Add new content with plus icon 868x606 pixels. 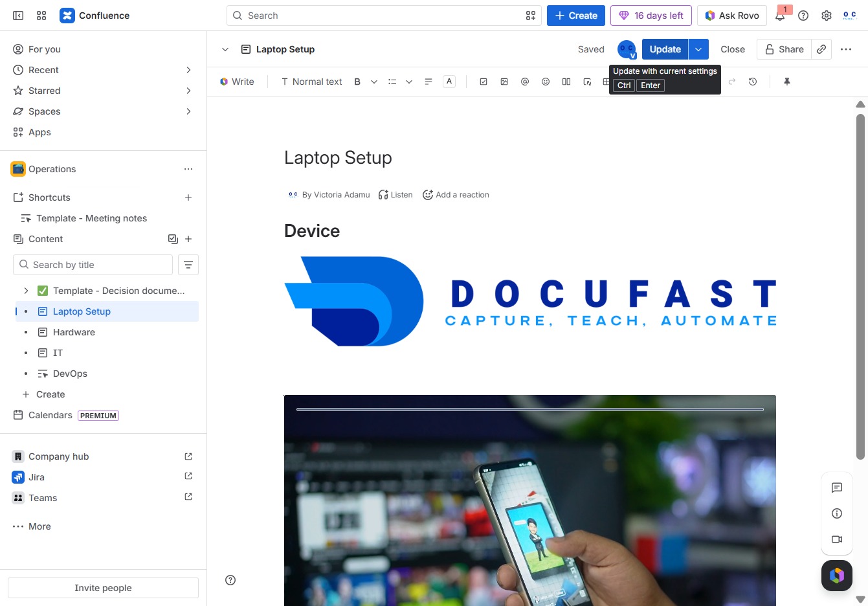click(x=188, y=239)
